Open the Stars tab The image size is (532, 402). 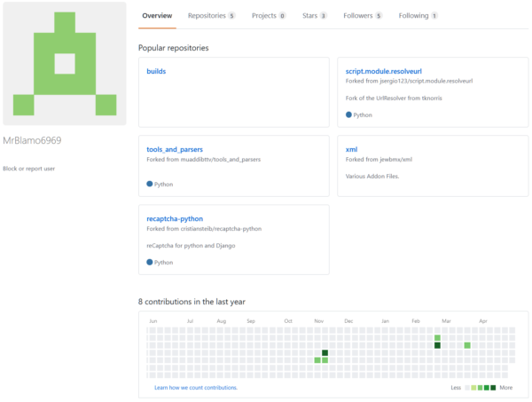coord(315,16)
